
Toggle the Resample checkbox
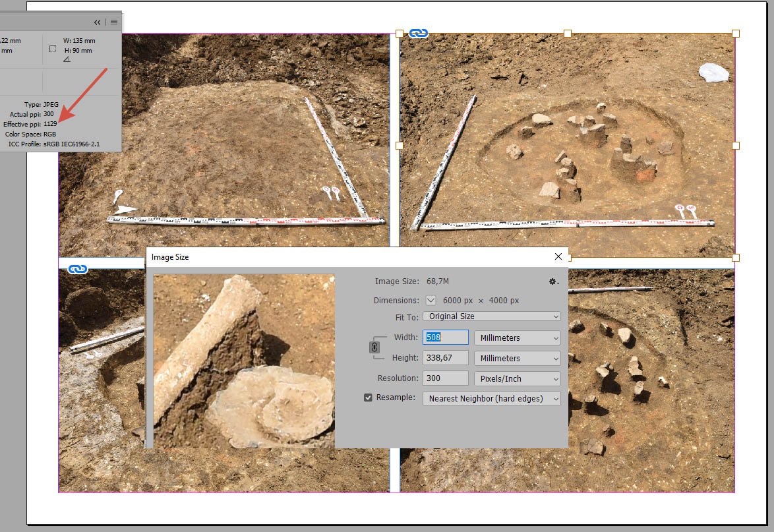368,398
